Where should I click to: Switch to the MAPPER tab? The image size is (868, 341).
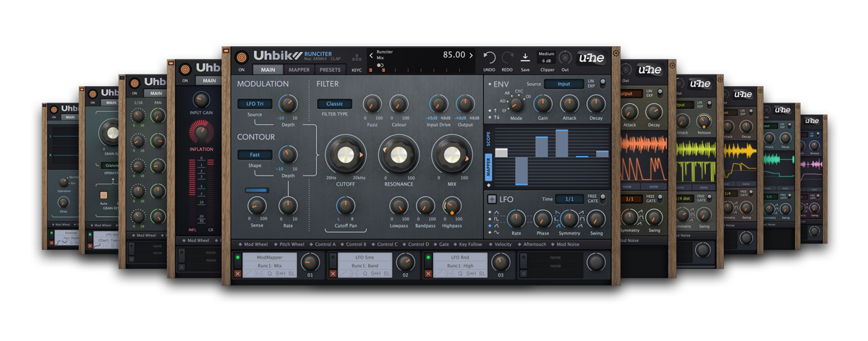(x=299, y=70)
